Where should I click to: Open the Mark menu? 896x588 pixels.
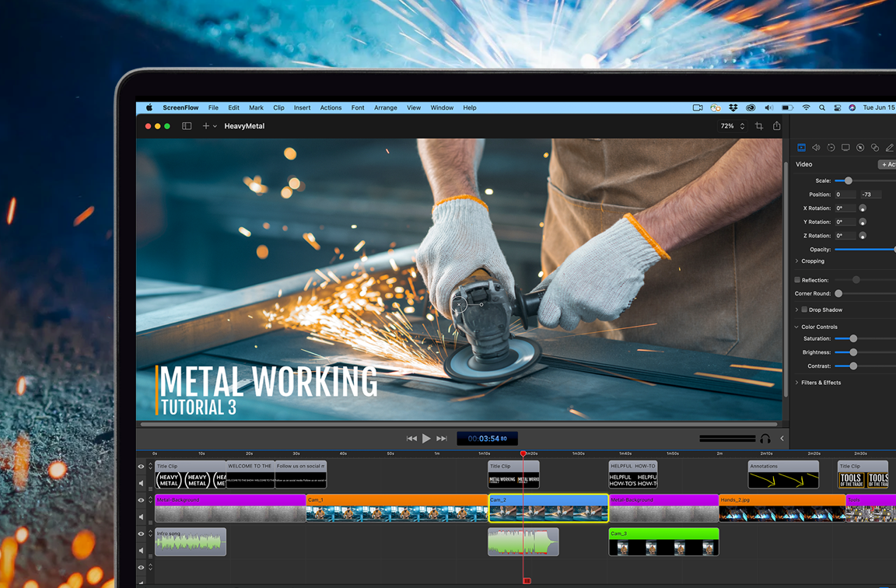[x=256, y=107]
